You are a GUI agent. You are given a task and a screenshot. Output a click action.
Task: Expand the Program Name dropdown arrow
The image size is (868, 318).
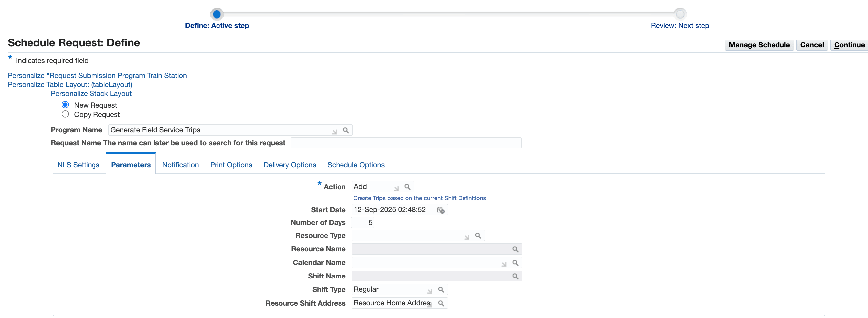(334, 131)
